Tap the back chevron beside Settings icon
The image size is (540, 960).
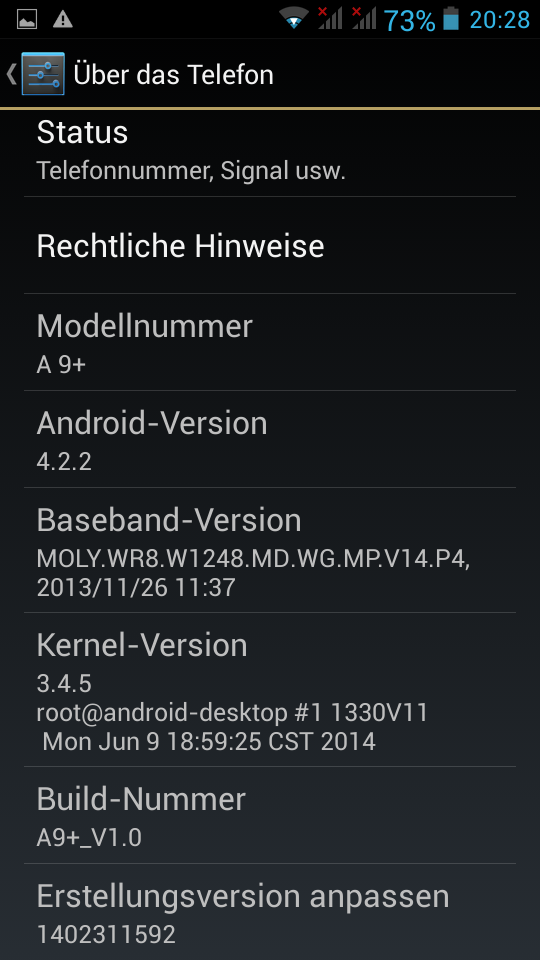(11, 74)
